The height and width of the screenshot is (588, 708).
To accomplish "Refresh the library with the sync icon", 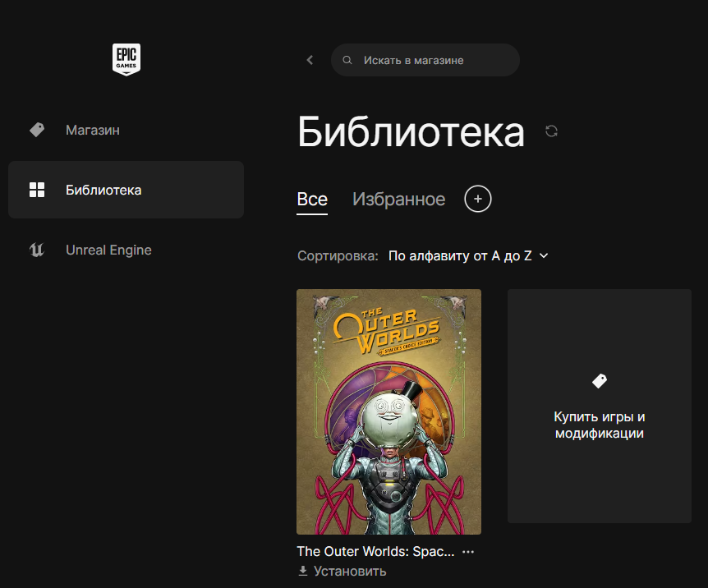I will click(551, 131).
